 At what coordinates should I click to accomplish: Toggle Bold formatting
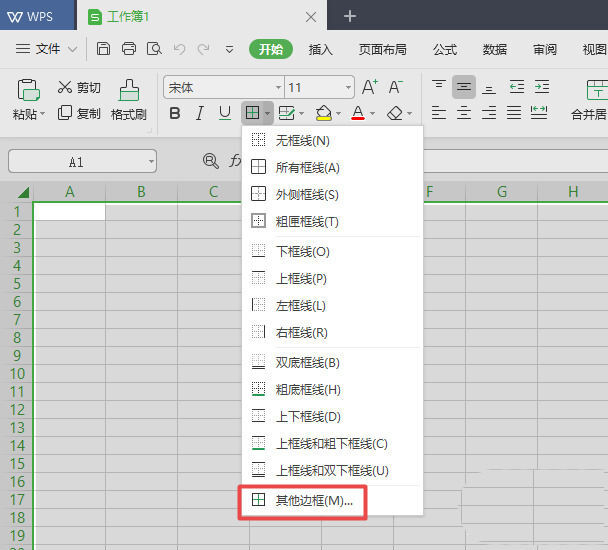pyautogui.click(x=175, y=113)
